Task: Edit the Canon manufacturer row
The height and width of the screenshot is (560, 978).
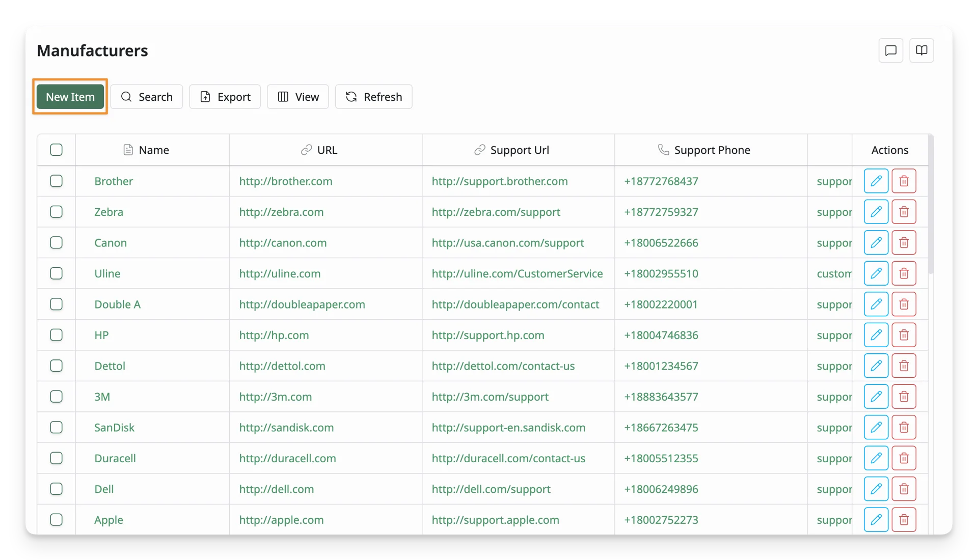Action: point(876,242)
